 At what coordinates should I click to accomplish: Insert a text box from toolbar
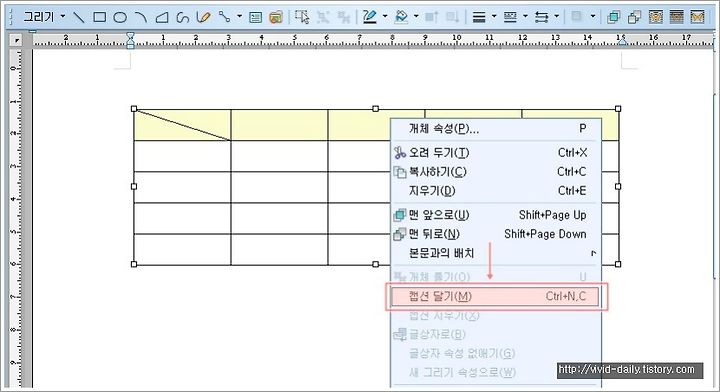click(x=255, y=17)
